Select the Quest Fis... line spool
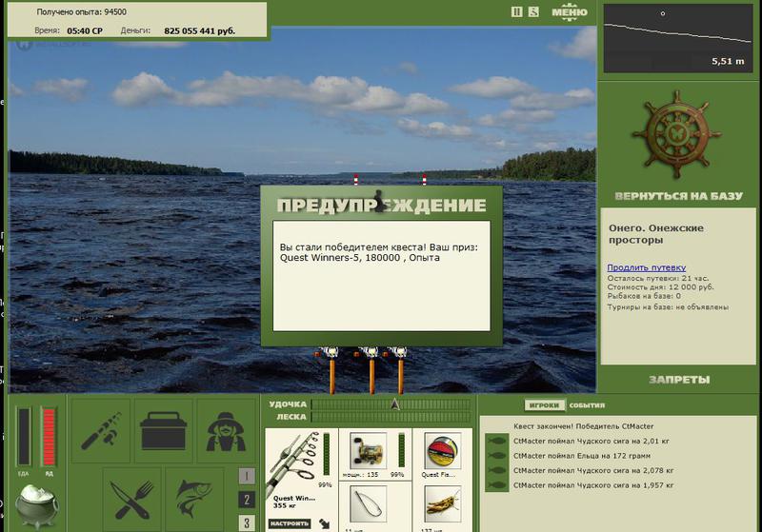Viewport: 762px width, 532px height. tap(443, 450)
